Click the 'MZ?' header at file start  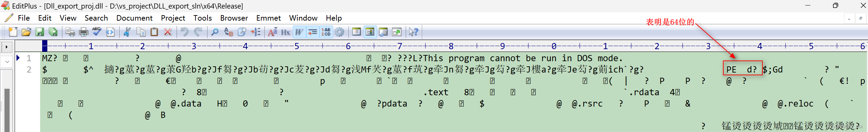pos(50,58)
